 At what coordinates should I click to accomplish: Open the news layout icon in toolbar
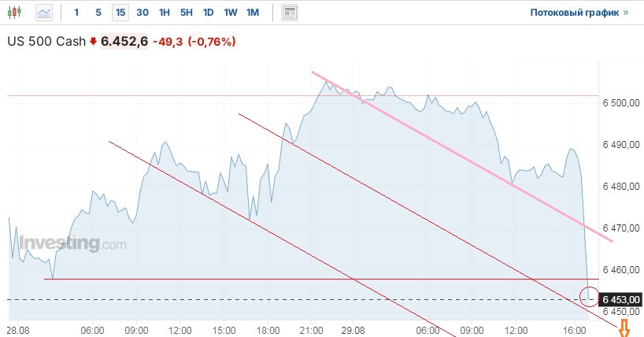[290, 13]
